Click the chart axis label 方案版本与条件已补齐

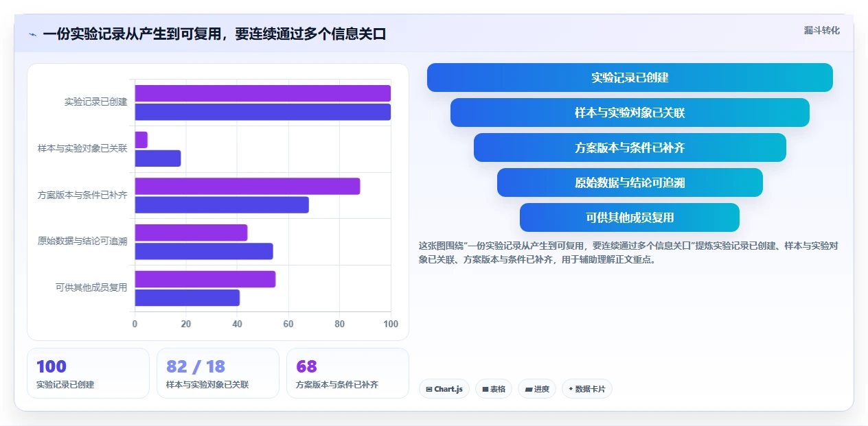tap(82, 195)
